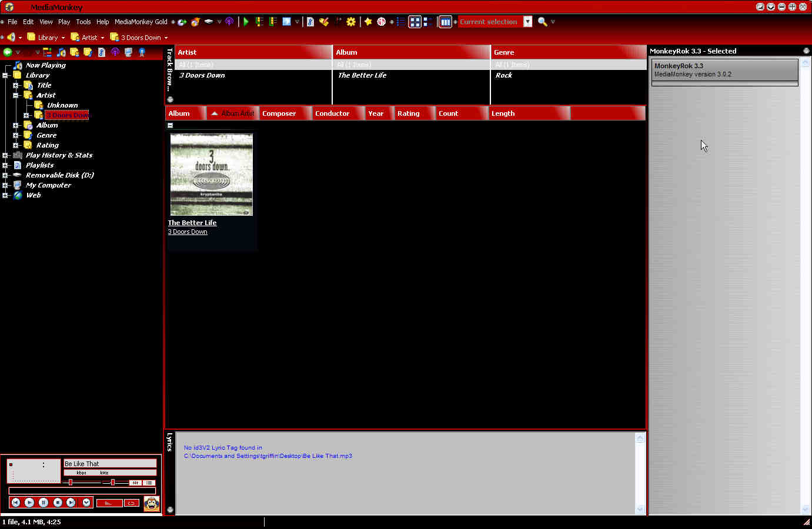Expand the Title tree node
The width and height of the screenshot is (812, 529).
tap(16, 85)
